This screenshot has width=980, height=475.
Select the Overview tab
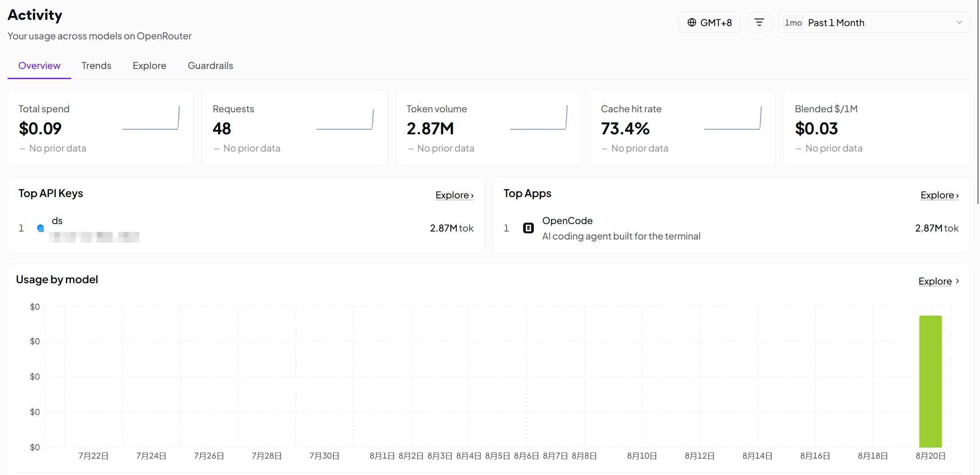click(x=39, y=66)
